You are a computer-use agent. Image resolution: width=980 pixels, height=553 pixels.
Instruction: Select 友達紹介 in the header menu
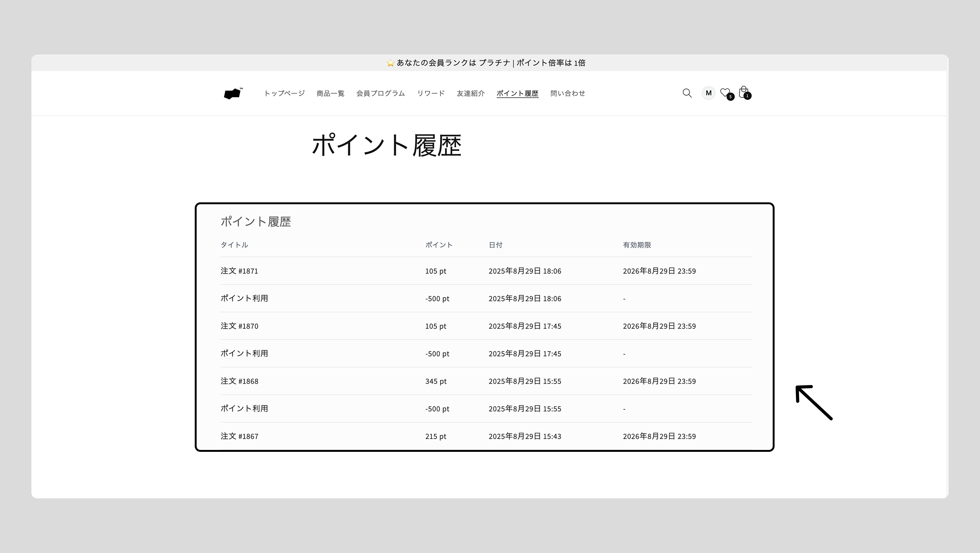pos(471,94)
